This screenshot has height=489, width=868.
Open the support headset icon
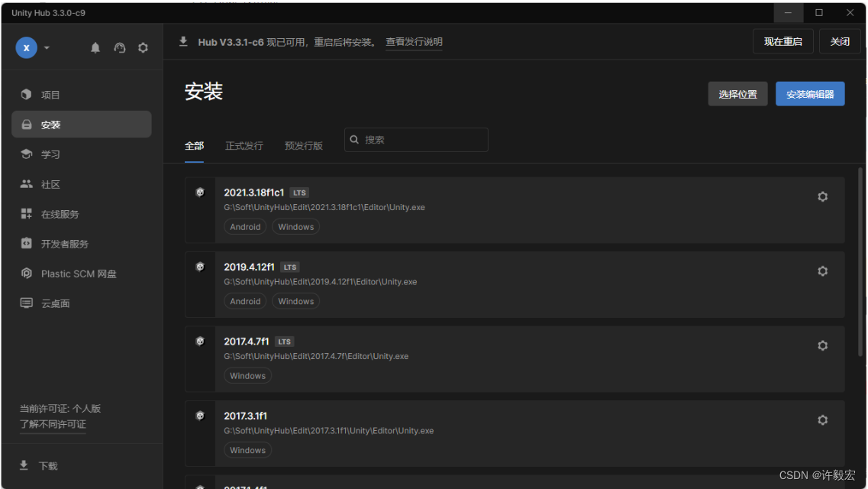[x=120, y=47]
